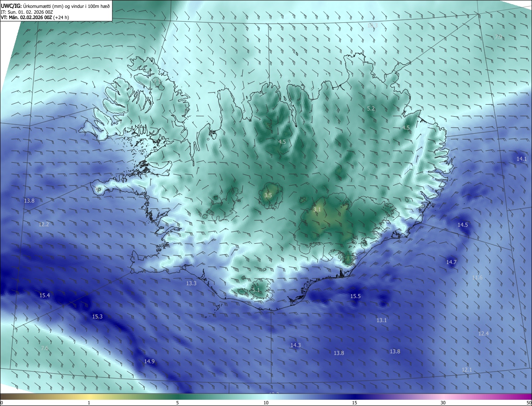Click the colour scale tick label 10
This screenshot has height=406, width=532.
tap(266, 403)
